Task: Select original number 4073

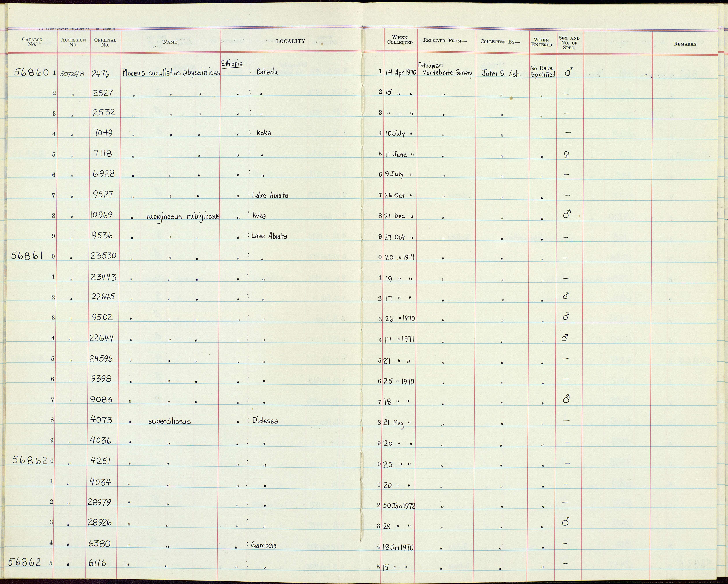Action: click(x=101, y=419)
